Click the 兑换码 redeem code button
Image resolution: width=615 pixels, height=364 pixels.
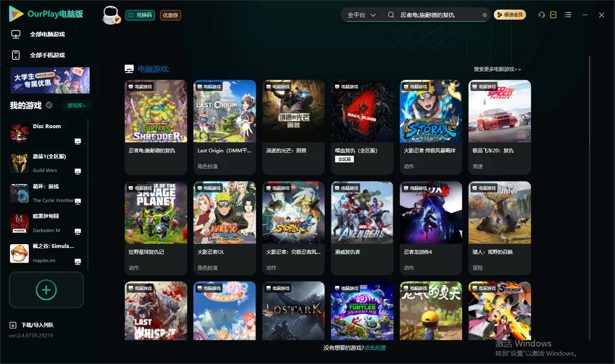pos(140,15)
